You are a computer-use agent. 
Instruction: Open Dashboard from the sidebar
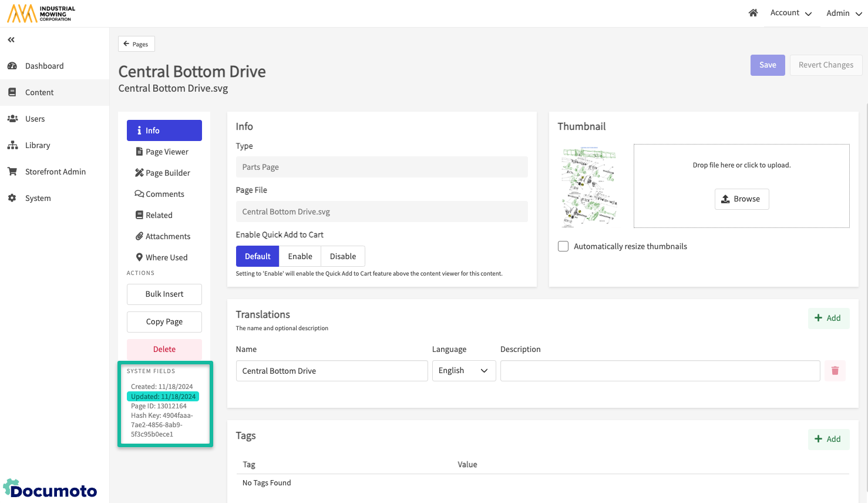[44, 66]
